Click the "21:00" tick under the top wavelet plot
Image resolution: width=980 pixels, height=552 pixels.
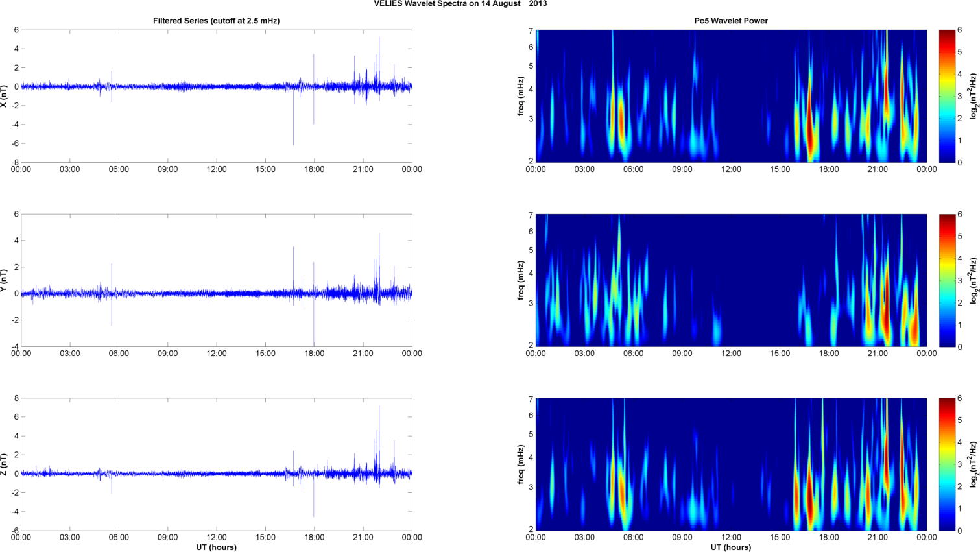(878, 169)
